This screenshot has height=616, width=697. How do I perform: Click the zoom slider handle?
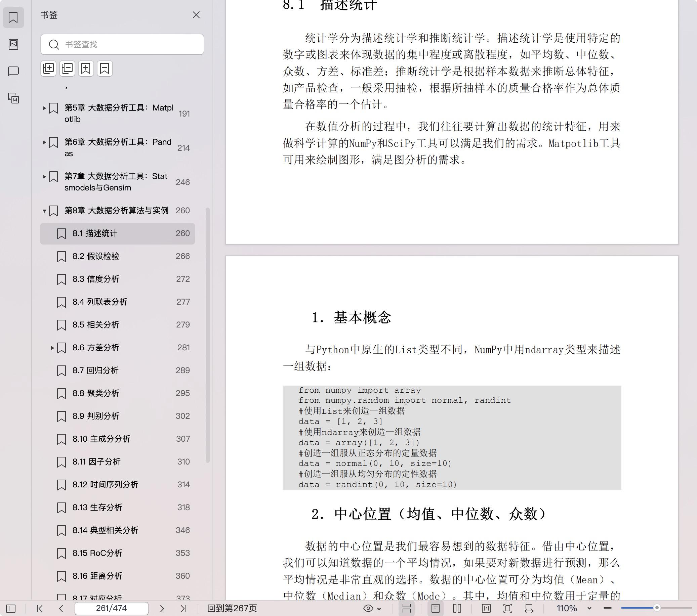(x=657, y=608)
